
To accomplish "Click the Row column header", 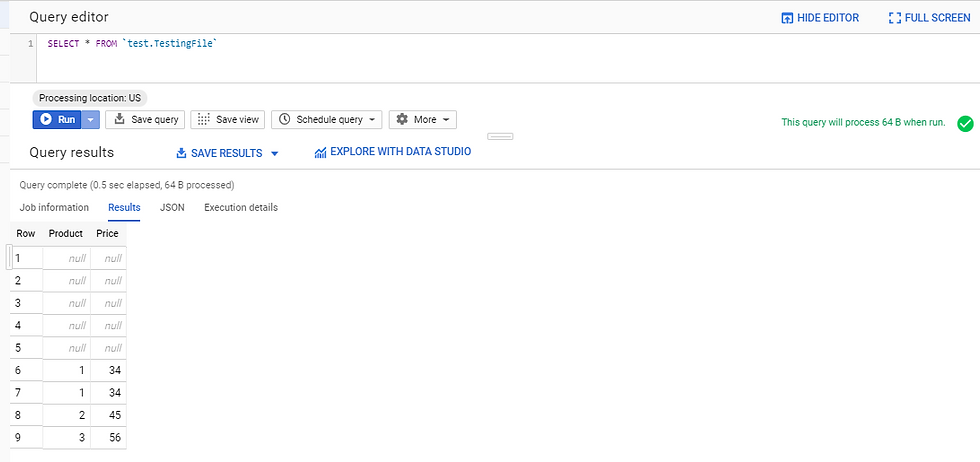I will coord(26,234).
